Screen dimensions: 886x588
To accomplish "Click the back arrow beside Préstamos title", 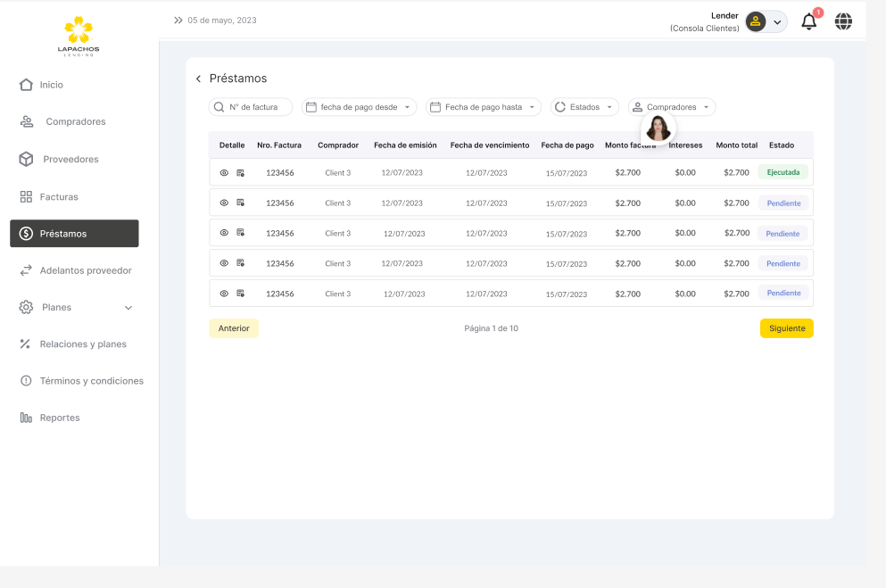I will click(198, 79).
